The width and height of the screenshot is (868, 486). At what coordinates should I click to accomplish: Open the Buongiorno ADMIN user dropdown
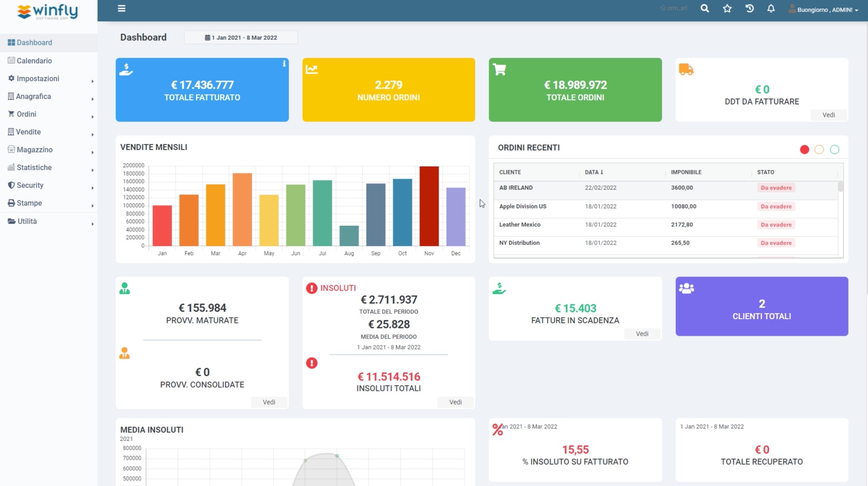pyautogui.click(x=824, y=10)
